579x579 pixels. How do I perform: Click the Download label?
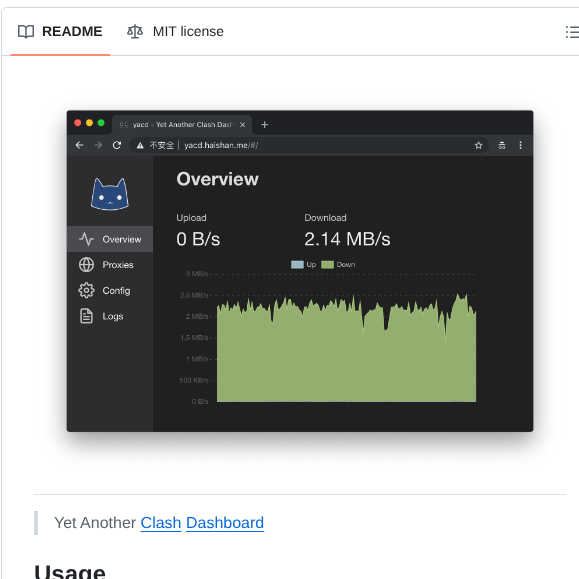[x=325, y=218]
